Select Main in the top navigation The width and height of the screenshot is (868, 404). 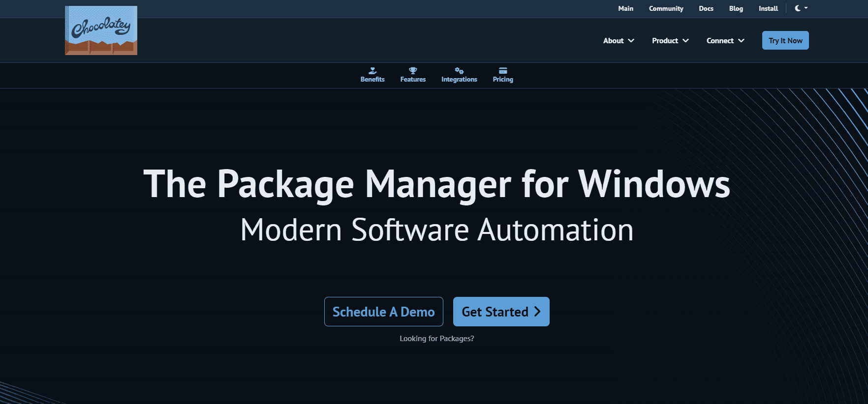point(625,8)
